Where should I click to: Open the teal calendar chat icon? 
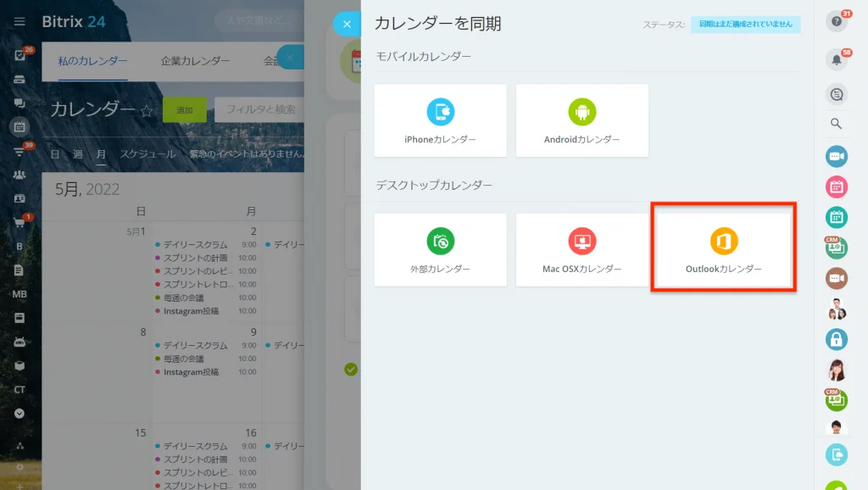point(837,218)
